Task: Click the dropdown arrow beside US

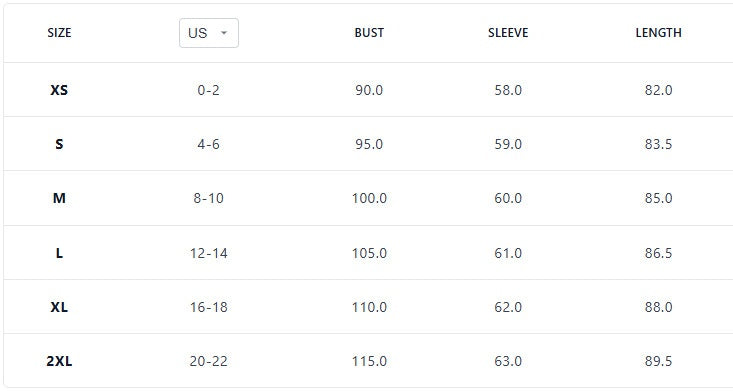Action: coord(224,33)
